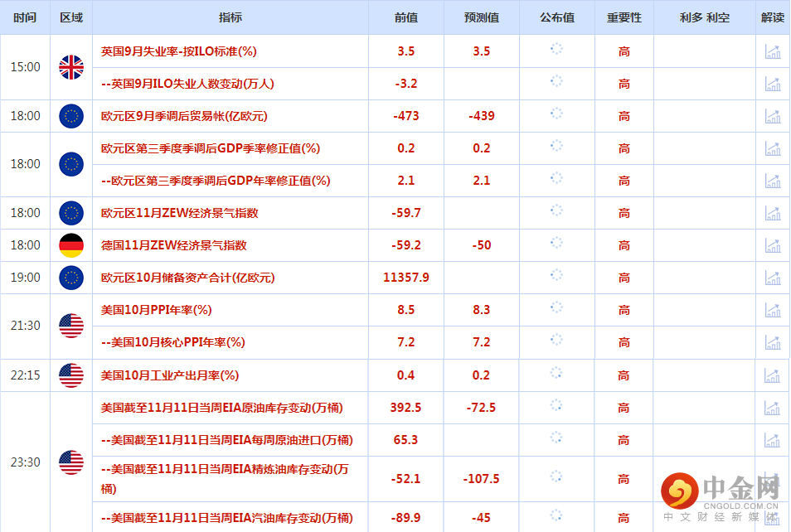Click previous value -473
Screen dimensions: 791x532
(x=406, y=116)
